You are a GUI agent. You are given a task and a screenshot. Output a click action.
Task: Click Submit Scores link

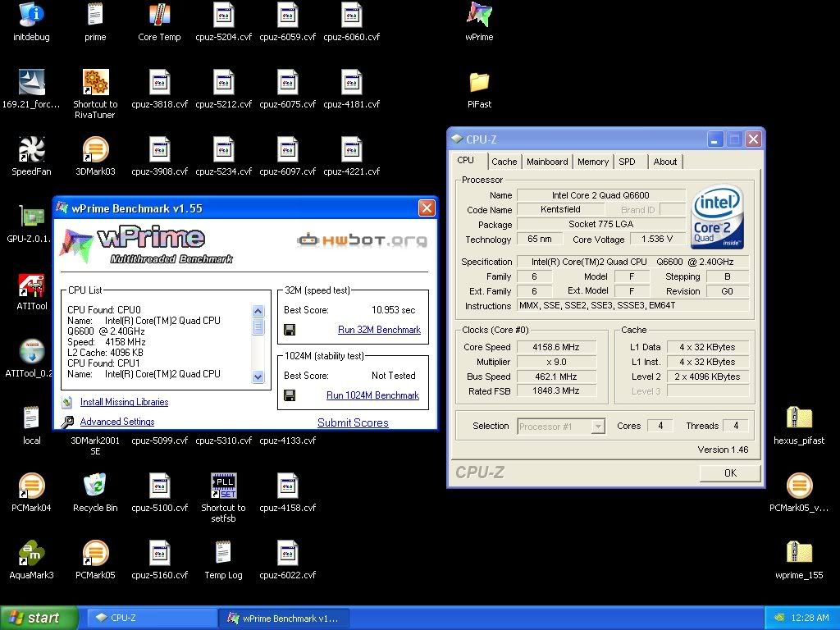[353, 422]
